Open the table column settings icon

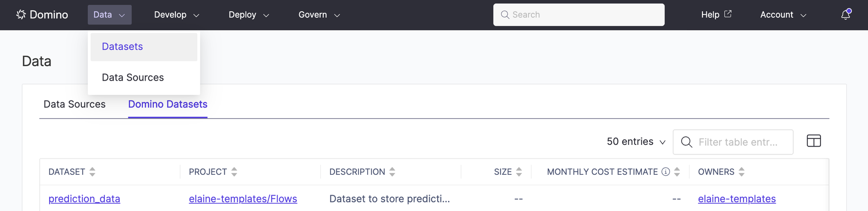pos(814,141)
